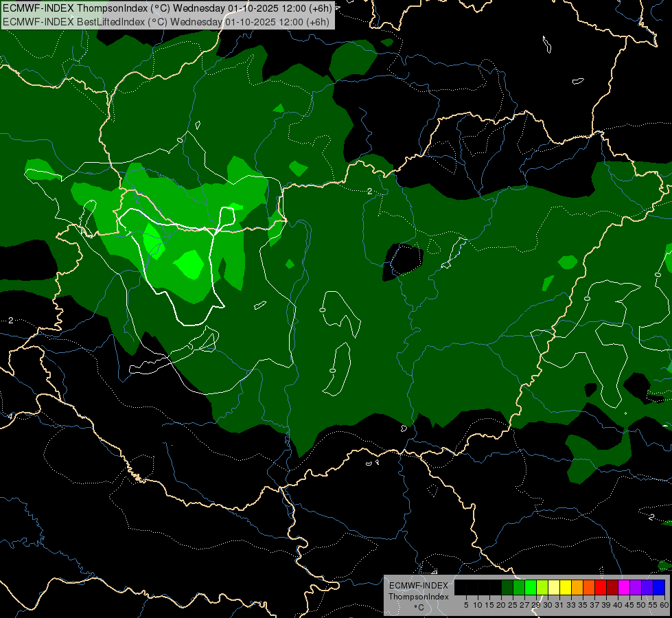Select the magenta 40-45 legend swatch
The width and height of the screenshot is (672, 618).
[624, 587]
